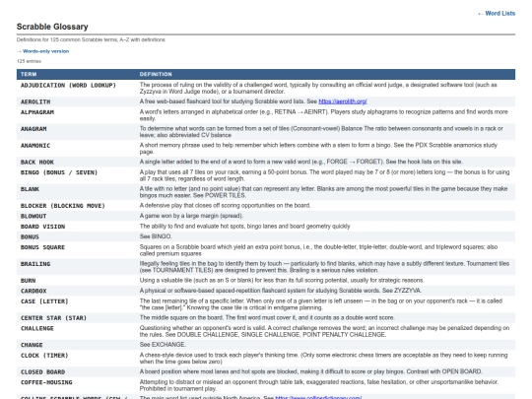Follow the aerolith.org link

click(x=343, y=101)
